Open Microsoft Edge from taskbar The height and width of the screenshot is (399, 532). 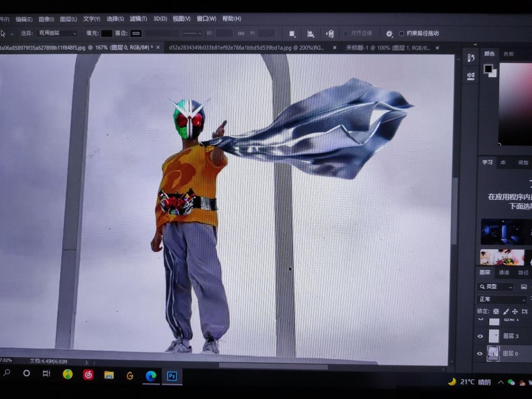[x=151, y=376]
